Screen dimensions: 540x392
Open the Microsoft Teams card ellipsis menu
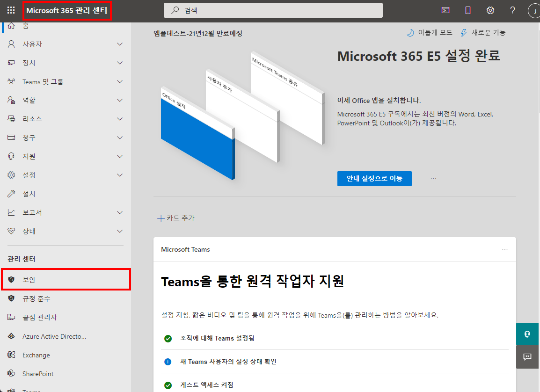(x=504, y=249)
